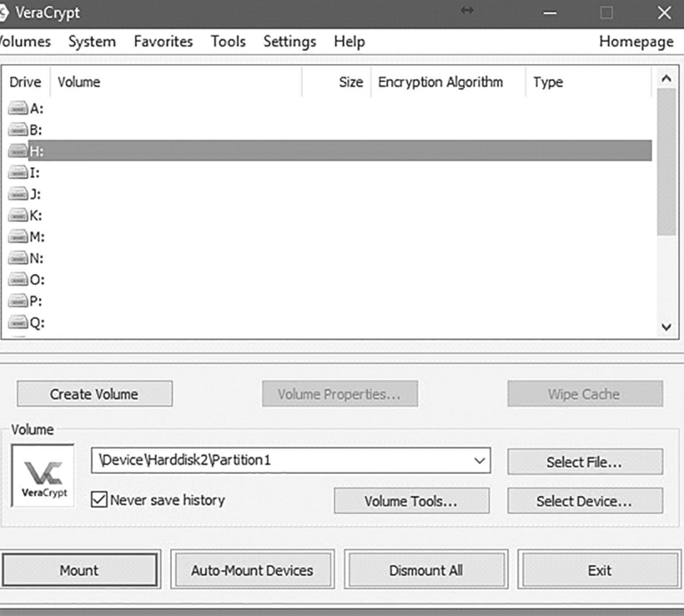Click the drive icon for O:

[x=18, y=280]
